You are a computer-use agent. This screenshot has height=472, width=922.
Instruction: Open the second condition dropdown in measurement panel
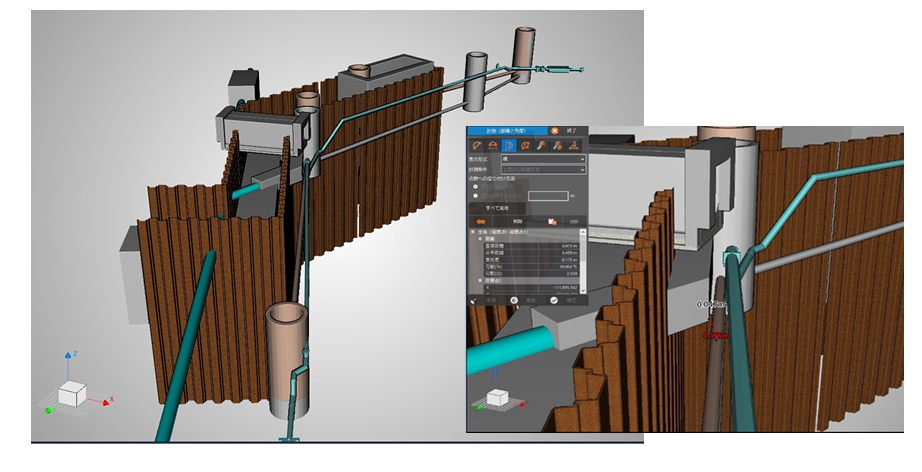click(x=543, y=168)
